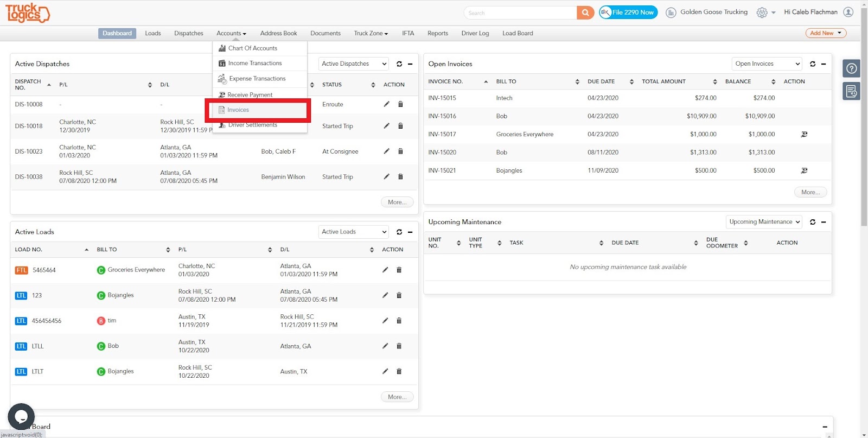Open the Load Board nav link
Viewport: 868px width, 438px height.
518,34
